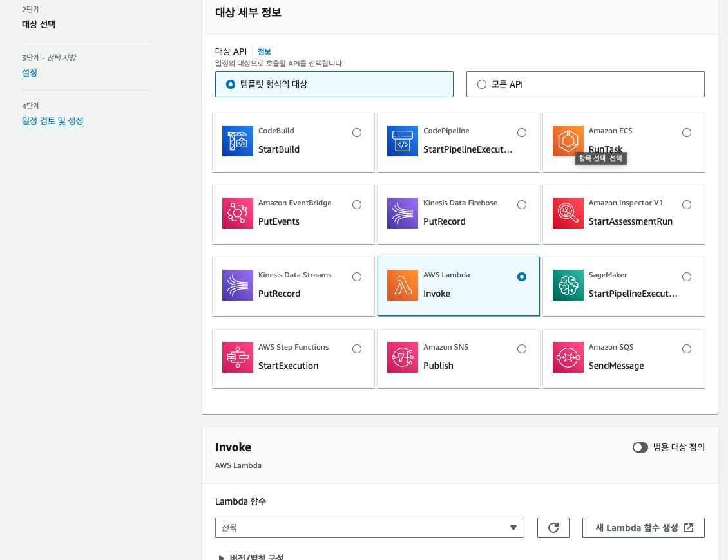Viewport: 728px width, 560px height.
Task: Click the AWS Step Functions icon
Action: [x=237, y=357]
